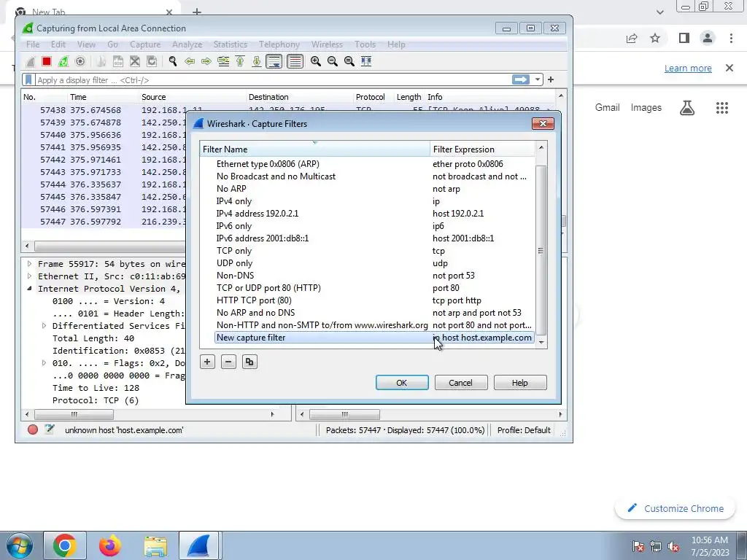This screenshot has width=747, height=560.
Task: Collapse Internet Protocol Version 4 node
Action: 29,289
